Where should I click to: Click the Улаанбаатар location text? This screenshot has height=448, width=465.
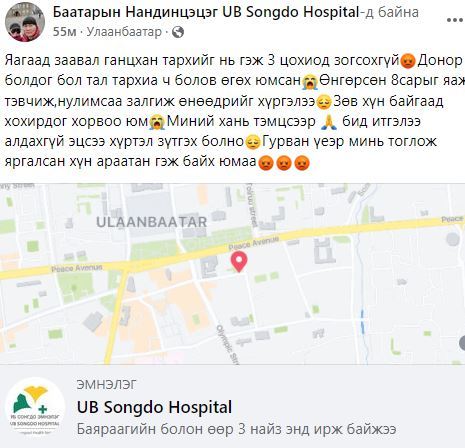[x=124, y=32]
